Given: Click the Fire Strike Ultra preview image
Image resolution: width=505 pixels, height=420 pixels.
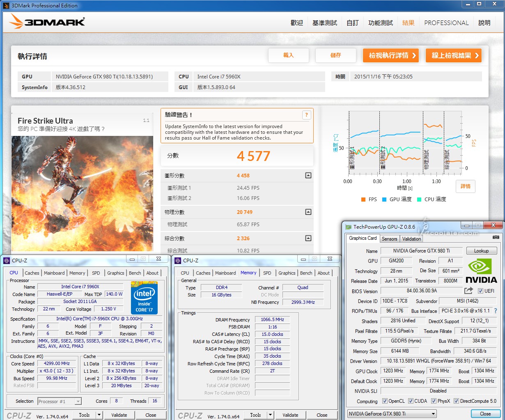Looking at the screenshot, I should tap(82, 194).
